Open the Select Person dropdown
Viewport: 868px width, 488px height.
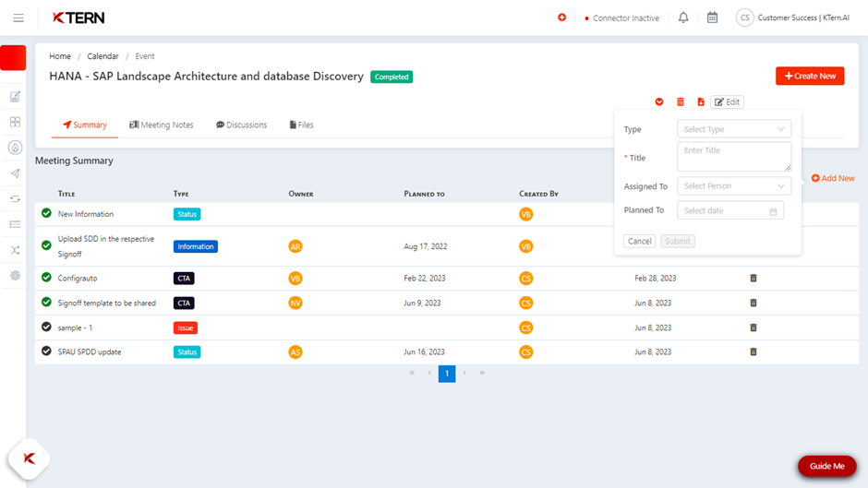coord(734,186)
